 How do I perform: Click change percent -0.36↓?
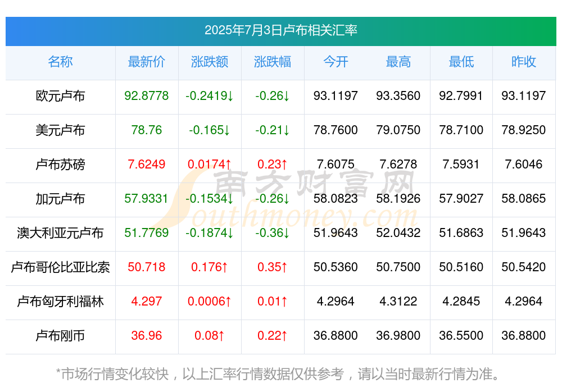point(273,233)
